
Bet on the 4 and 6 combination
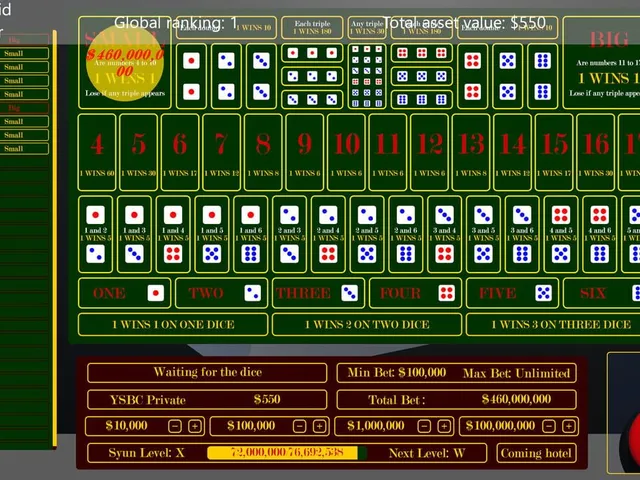600,234
